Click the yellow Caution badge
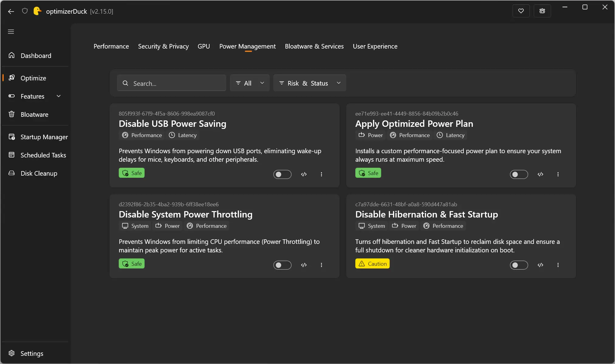Viewport: 615px width, 364px height. [372, 264]
